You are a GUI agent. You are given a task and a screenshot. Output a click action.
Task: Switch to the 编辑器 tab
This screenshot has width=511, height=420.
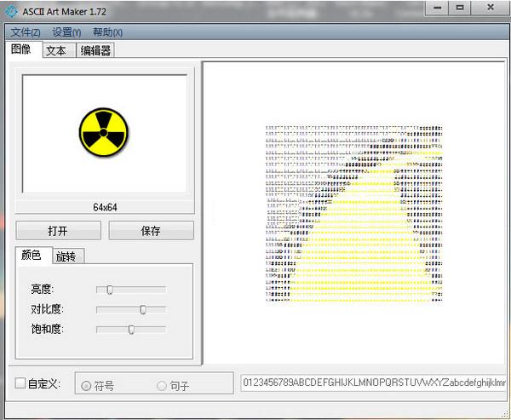pos(95,50)
